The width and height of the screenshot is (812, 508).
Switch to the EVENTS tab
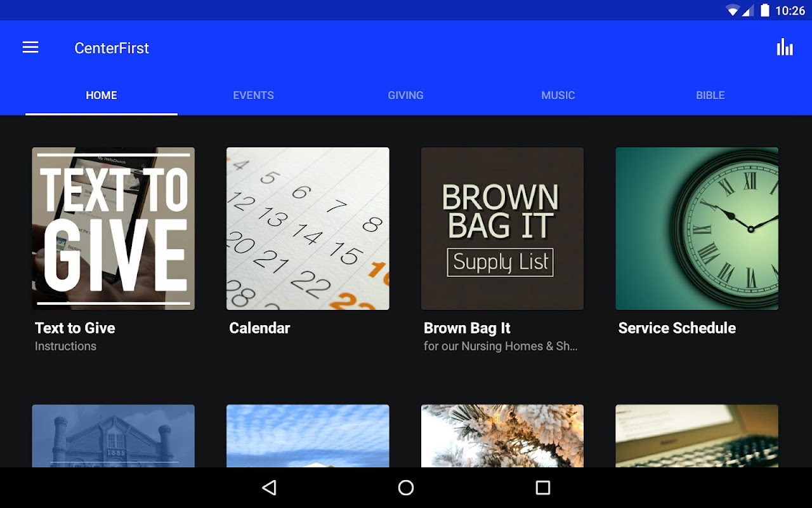254,95
